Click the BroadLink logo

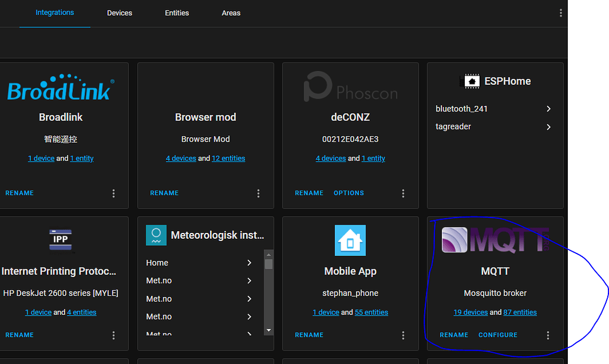61,87
